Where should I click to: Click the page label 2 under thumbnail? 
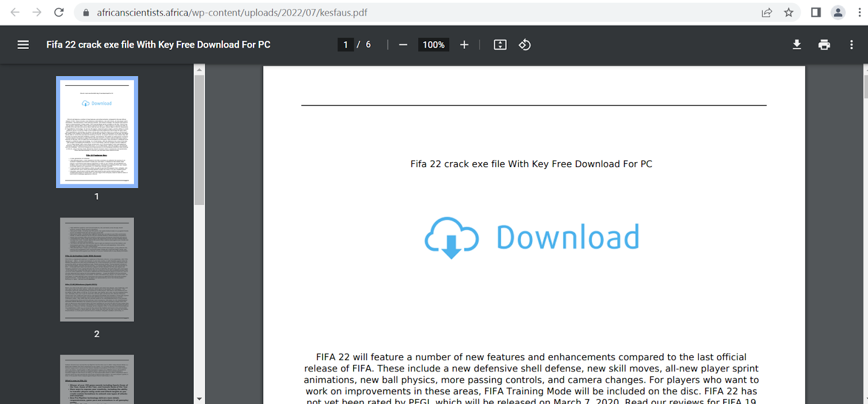(97, 334)
